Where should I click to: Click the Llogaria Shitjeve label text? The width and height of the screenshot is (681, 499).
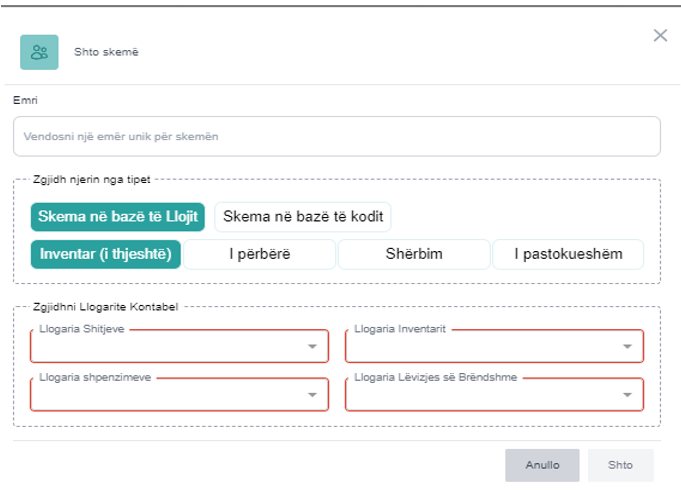[82, 329]
